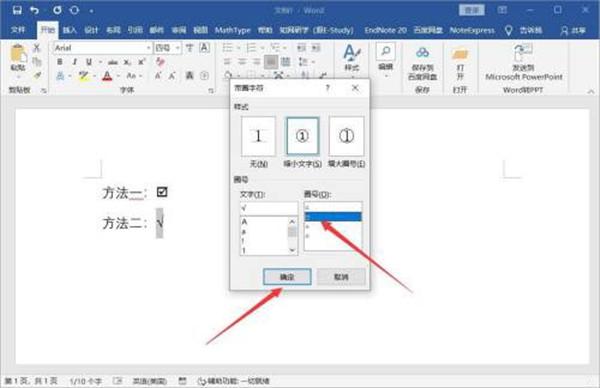The height and width of the screenshot is (388, 600).
Task: Confirm the dialog with the 确定 button
Action: point(287,277)
